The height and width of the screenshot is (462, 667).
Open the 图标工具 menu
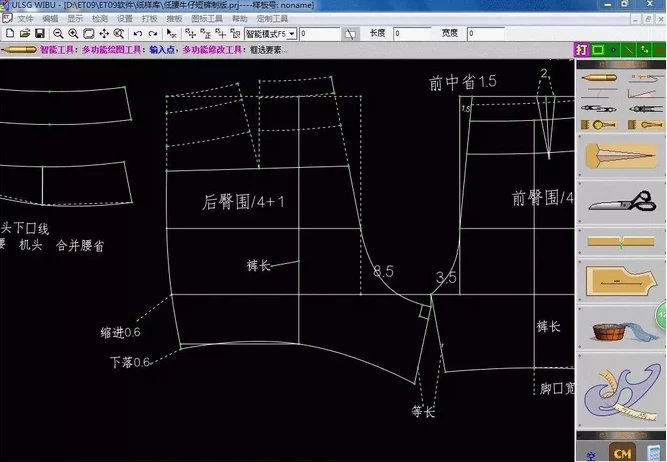click(205, 19)
